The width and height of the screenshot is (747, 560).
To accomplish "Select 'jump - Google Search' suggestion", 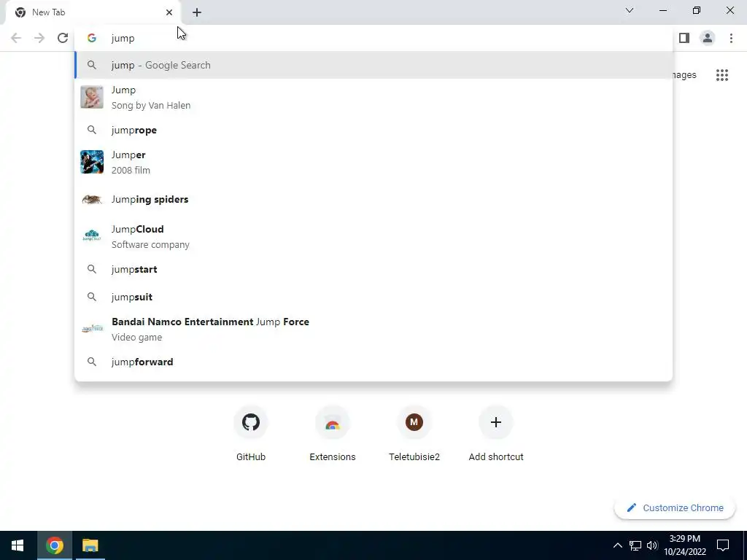I will point(373,65).
